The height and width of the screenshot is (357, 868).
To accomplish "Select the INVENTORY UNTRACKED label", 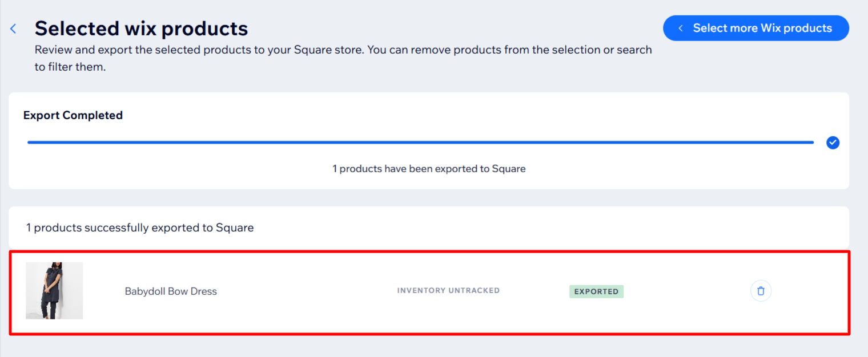I will click(x=448, y=290).
